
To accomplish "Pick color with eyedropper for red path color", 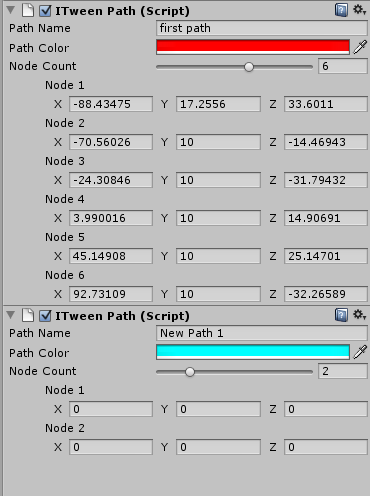I will pos(360,47).
